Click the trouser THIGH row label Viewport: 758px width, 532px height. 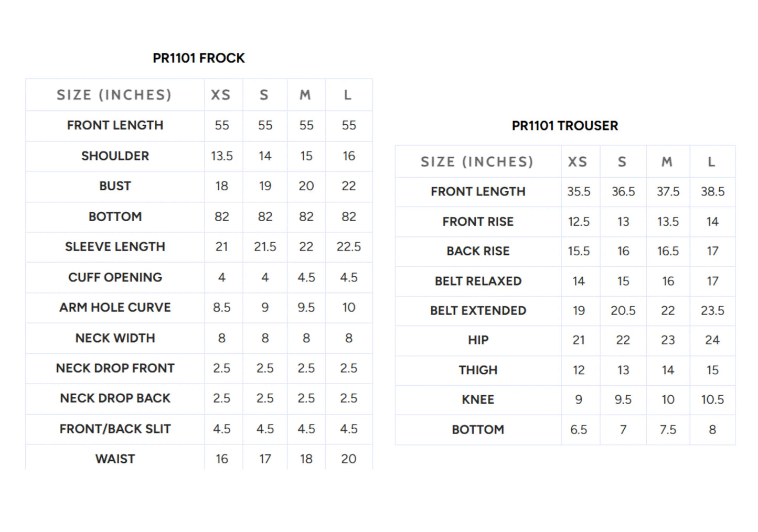pos(478,370)
